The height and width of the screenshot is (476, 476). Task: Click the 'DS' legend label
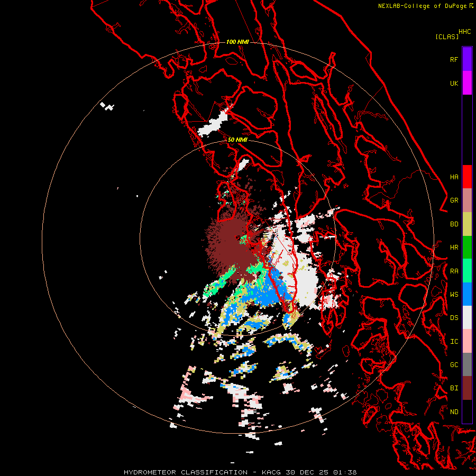[454, 318]
